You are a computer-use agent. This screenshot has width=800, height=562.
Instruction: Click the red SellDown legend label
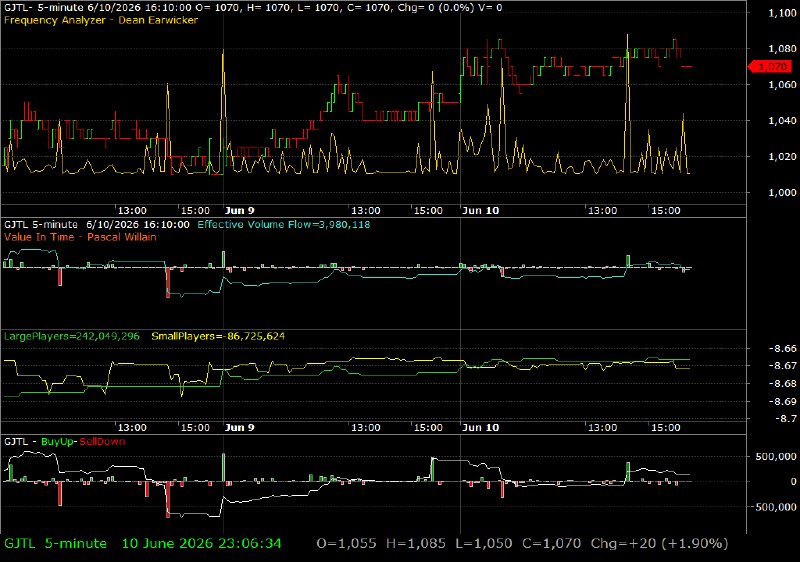point(103,442)
